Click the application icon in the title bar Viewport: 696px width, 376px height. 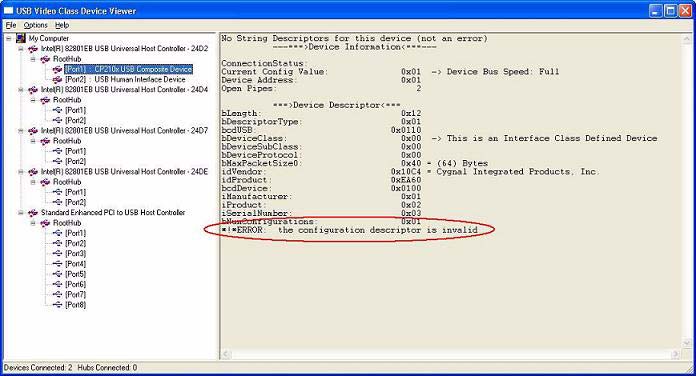pyautogui.click(x=8, y=11)
